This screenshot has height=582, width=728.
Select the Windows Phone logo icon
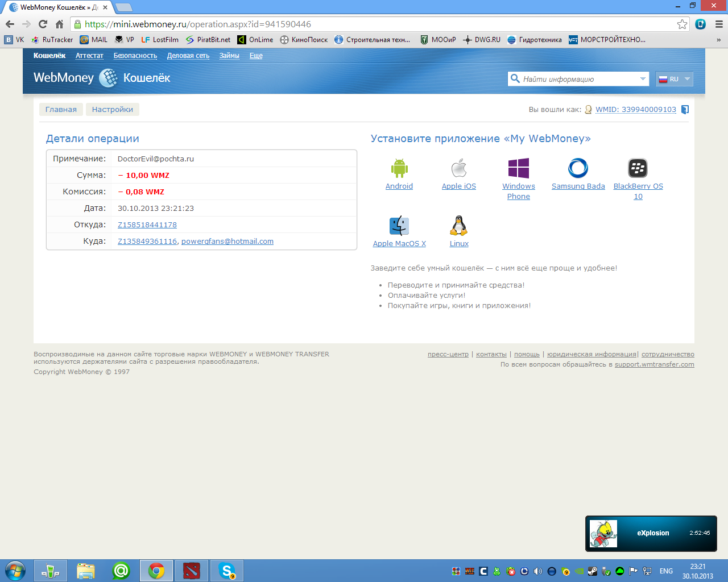click(518, 168)
